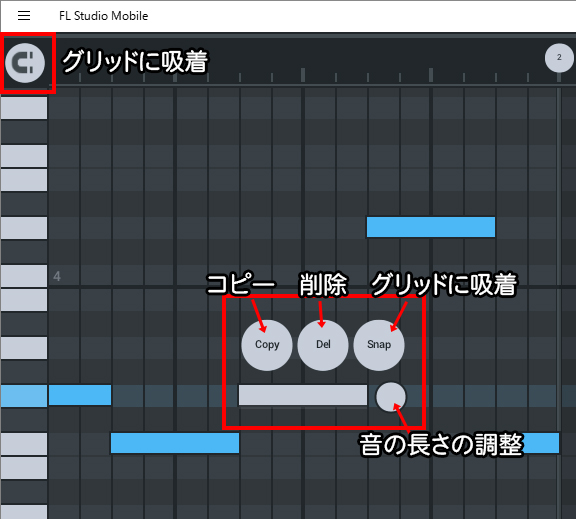Select the lower-left long blue note
This screenshot has height=519, width=576.
(175, 443)
